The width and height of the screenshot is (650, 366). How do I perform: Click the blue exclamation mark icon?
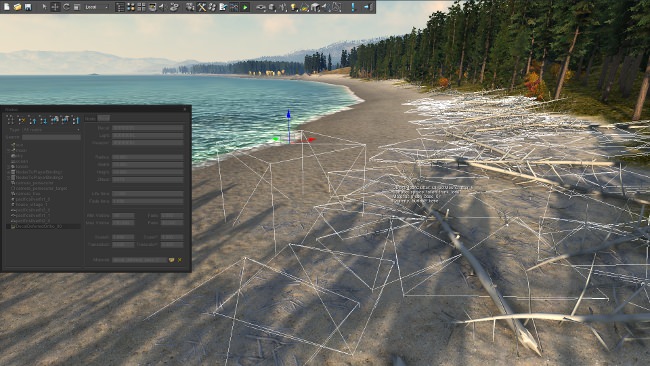click(x=353, y=7)
